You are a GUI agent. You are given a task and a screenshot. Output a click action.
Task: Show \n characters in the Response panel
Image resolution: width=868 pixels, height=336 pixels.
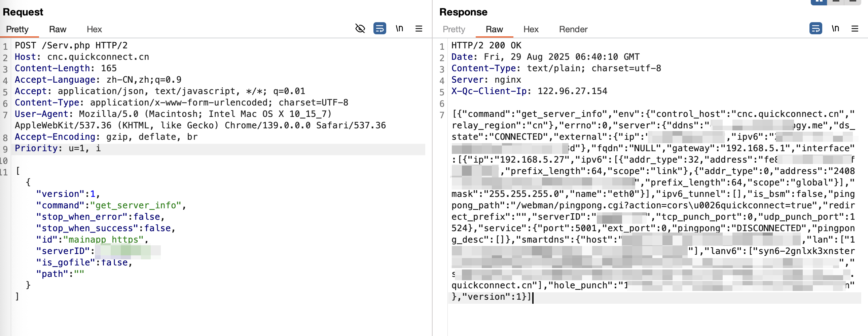click(835, 29)
